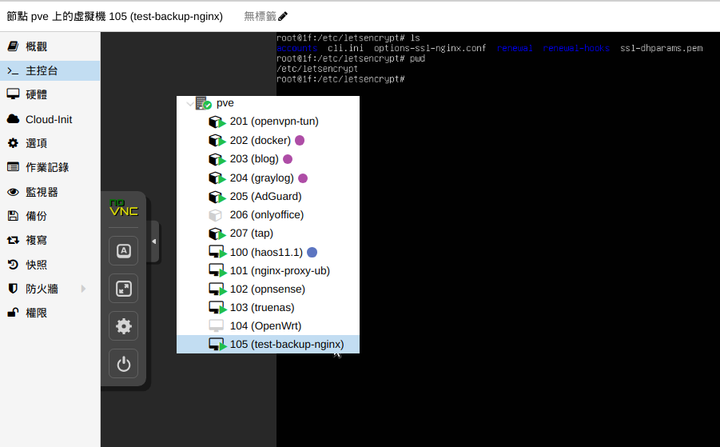Viewport: 720px width, 447px height.
Task: Click the terminal prompt icon beside 主控台
Action: pyautogui.click(x=13, y=71)
